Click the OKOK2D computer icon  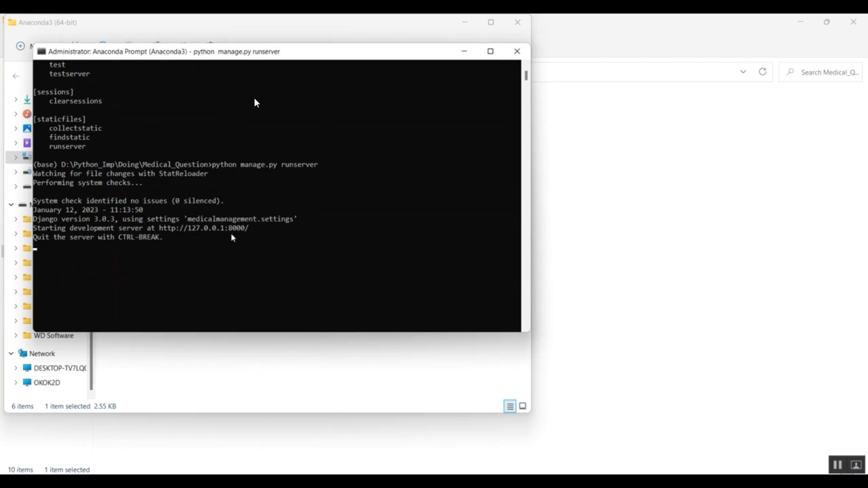coord(27,382)
